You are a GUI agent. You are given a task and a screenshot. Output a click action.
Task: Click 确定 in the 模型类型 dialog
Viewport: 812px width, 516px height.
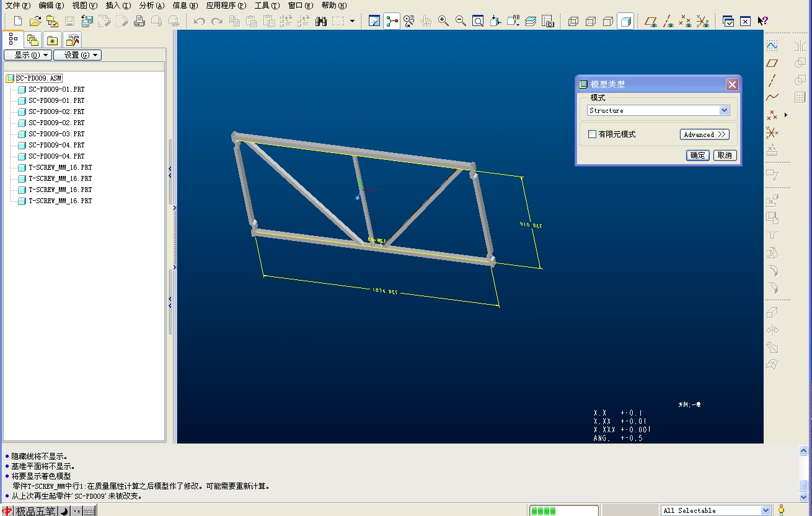click(x=698, y=155)
